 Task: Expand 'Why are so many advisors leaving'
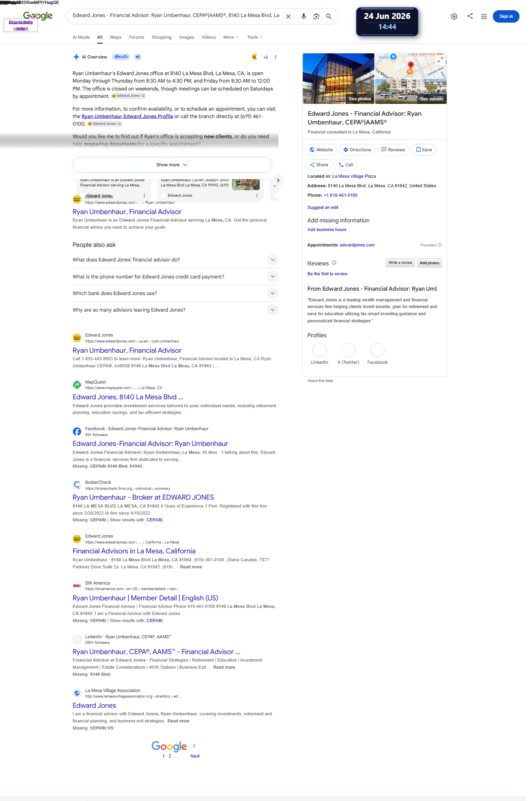coord(175,310)
